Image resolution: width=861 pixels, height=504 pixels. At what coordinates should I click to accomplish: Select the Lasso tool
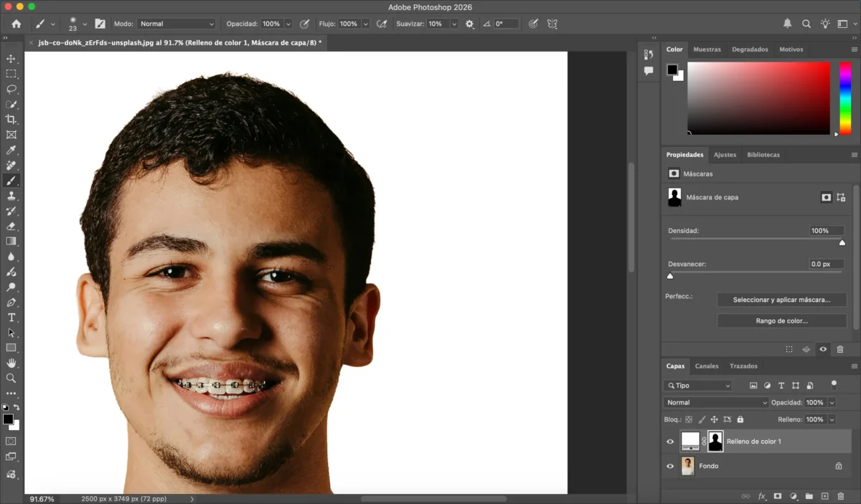click(x=11, y=89)
